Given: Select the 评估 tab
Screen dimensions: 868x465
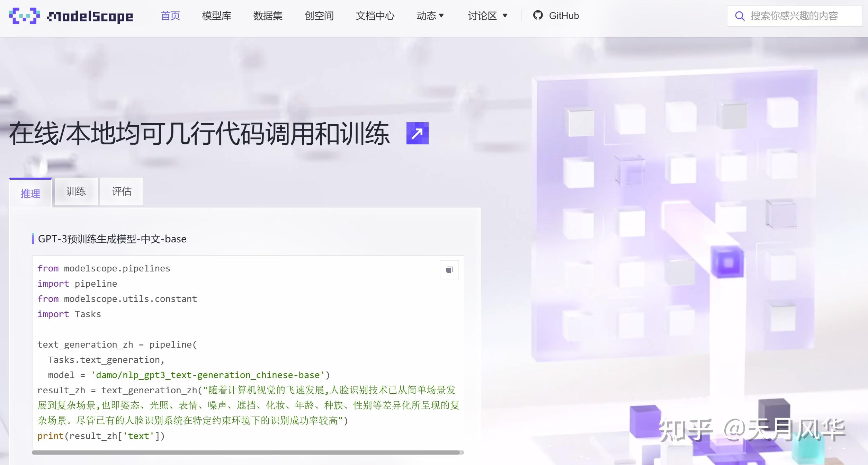Looking at the screenshot, I should click(122, 191).
